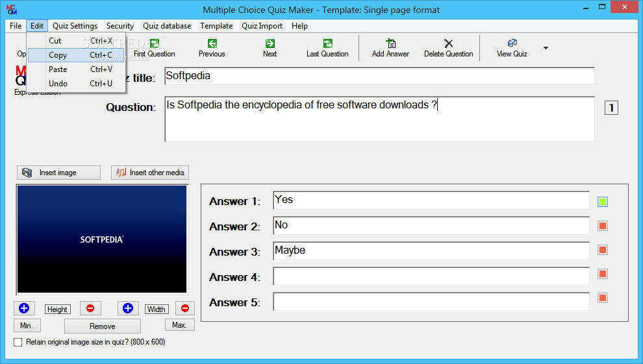This screenshot has width=643, height=364.
Task: Open the Template menu
Action: pyautogui.click(x=216, y=26)
